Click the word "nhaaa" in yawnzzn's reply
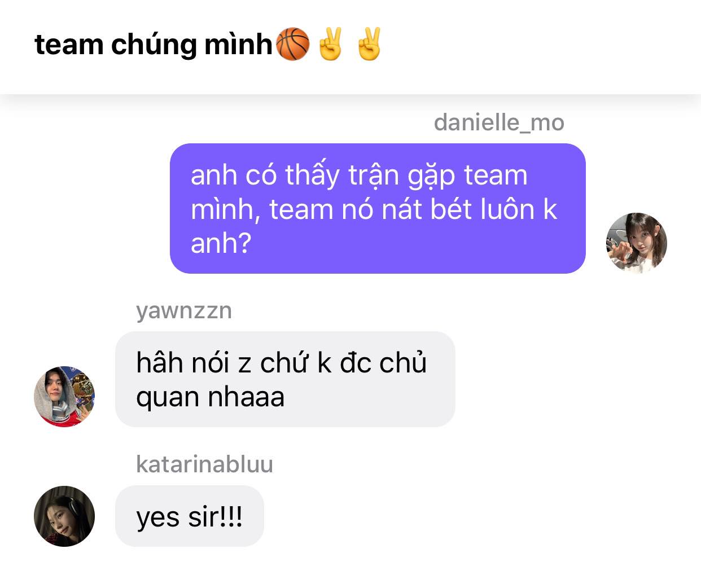The width and height of the screenshot is (701, 588). [x=247, y=397]
